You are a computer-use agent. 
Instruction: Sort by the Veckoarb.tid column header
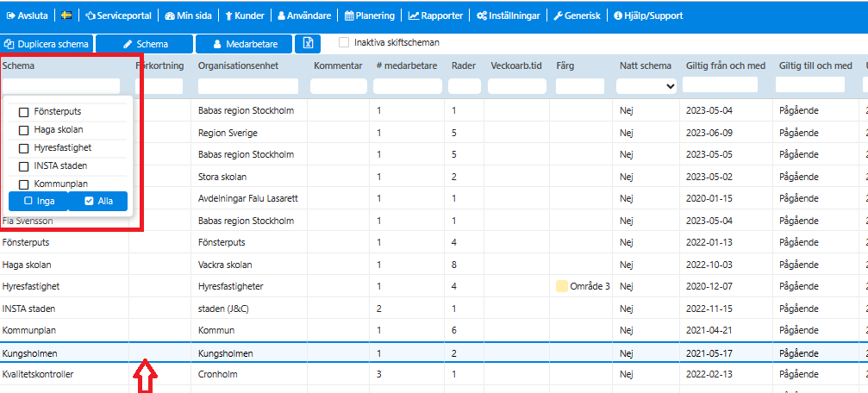point(516,65)
